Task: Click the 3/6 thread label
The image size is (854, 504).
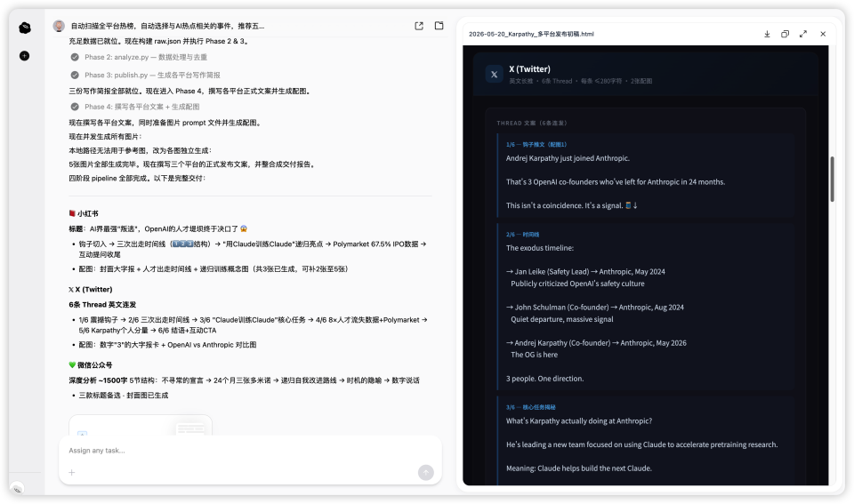Action: point(530,406)
